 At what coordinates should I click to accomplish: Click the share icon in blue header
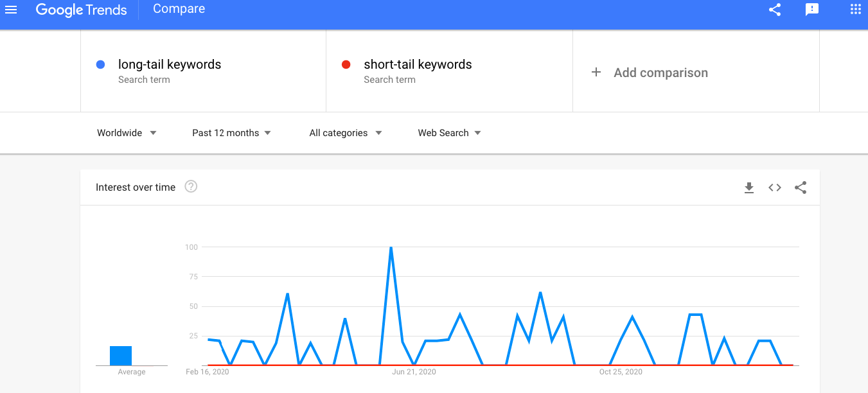click(775, 10)
